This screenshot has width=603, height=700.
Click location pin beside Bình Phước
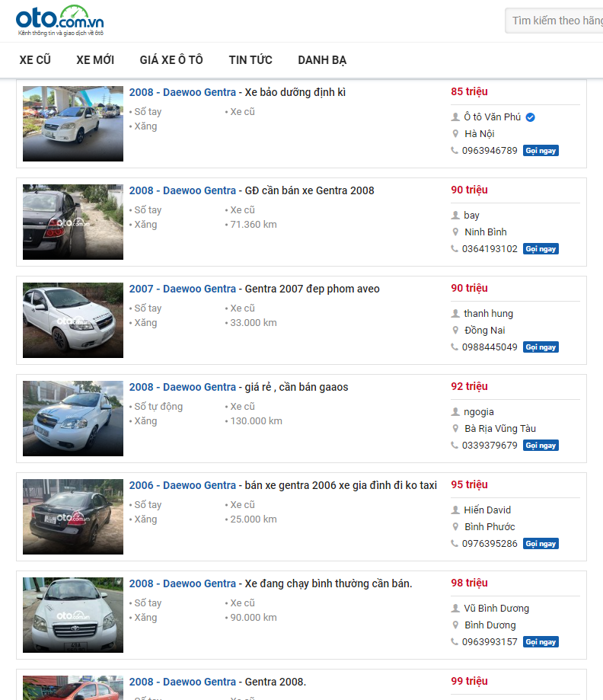[x=455, y=526]
